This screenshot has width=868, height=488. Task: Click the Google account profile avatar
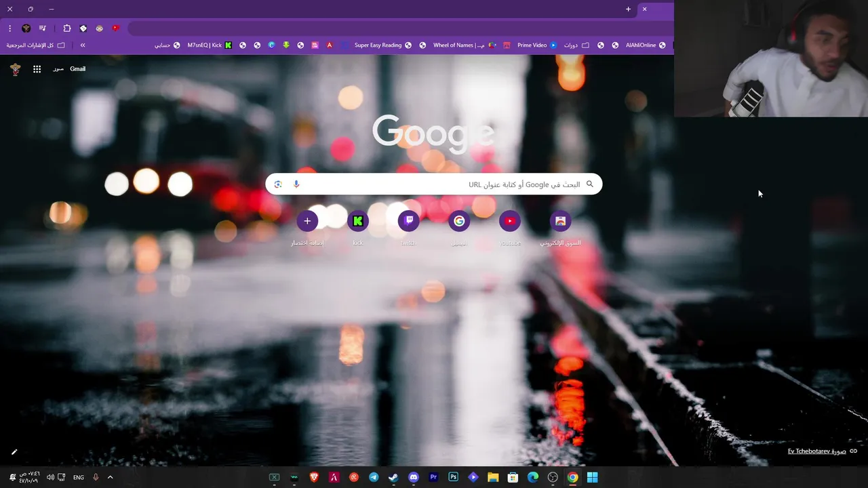[15, 69]
